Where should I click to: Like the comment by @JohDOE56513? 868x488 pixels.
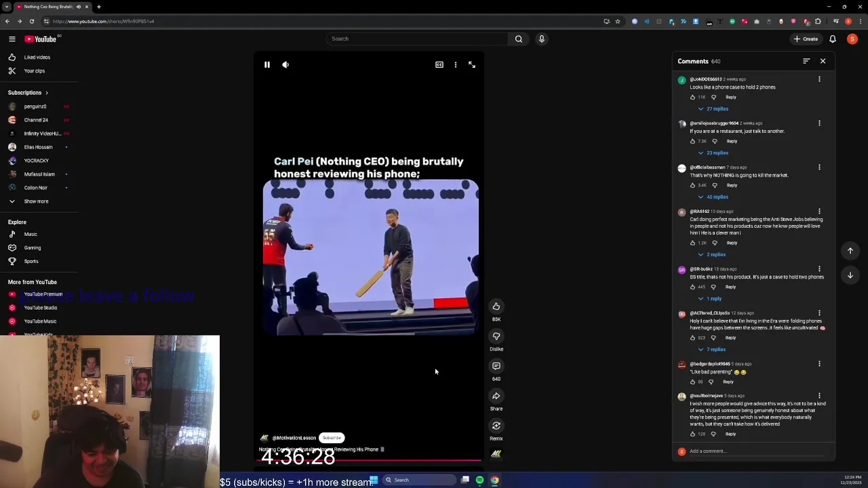[x=692, y=98]
